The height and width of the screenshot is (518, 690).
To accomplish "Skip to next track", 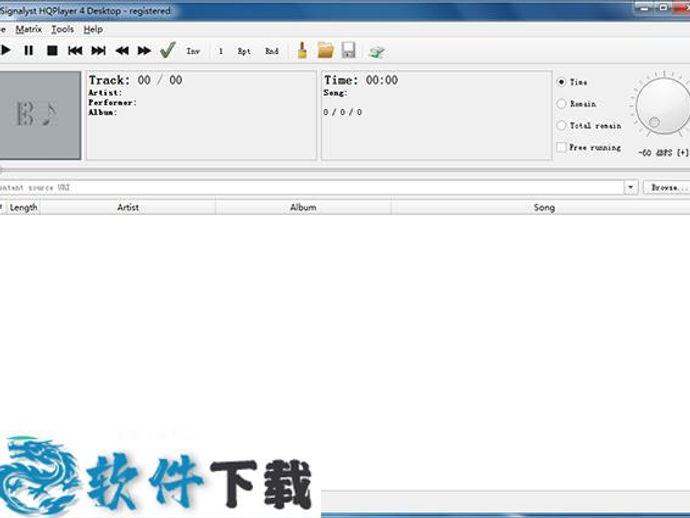I will pyautogui.click(x=99, y=51).
